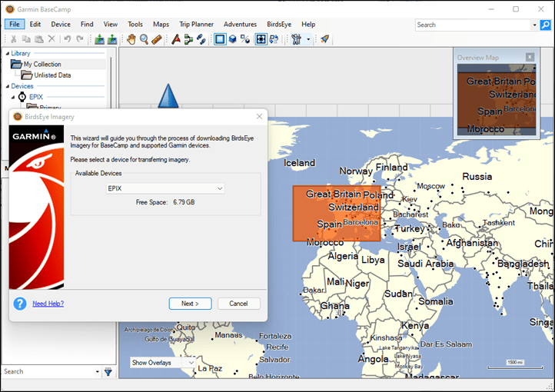Open the Edit menu
555x392 pixels.
[x=35, y=24]
